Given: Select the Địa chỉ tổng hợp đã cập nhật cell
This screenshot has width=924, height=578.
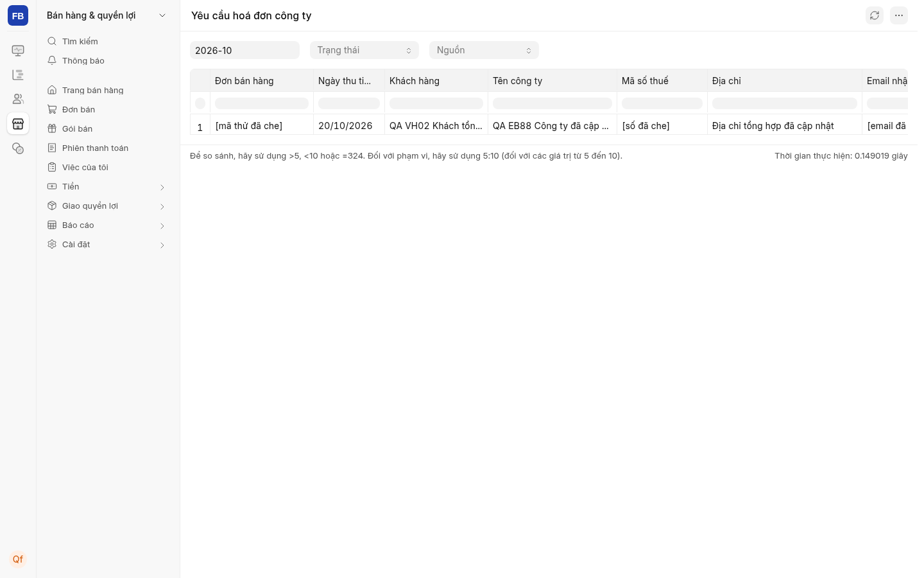Looking at the screenshot, I should point(785,125).
